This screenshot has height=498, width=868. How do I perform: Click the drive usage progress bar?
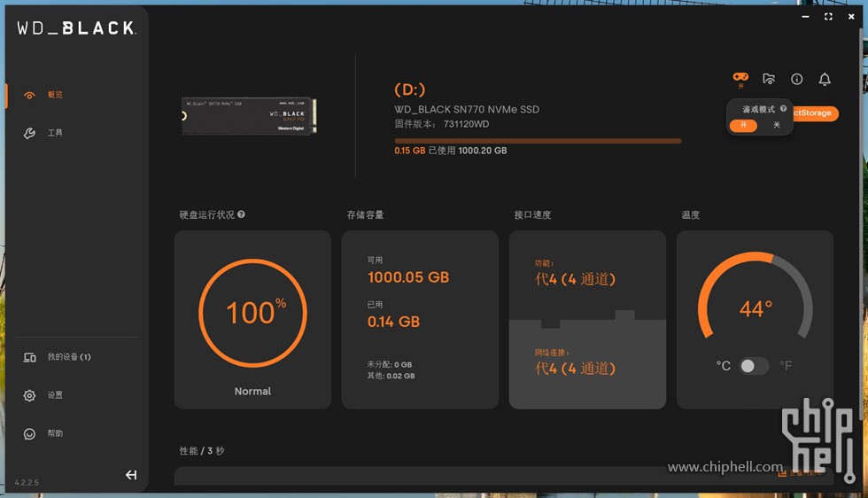pos(538,141)
